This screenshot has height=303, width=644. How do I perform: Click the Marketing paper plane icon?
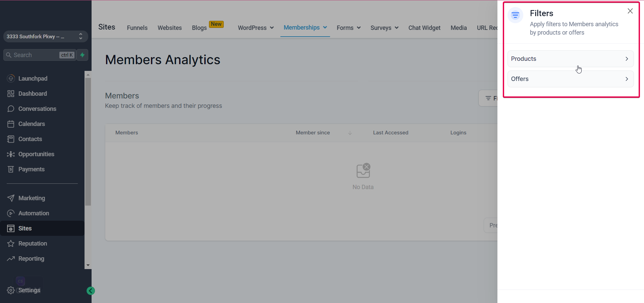(x=11, y=198)
